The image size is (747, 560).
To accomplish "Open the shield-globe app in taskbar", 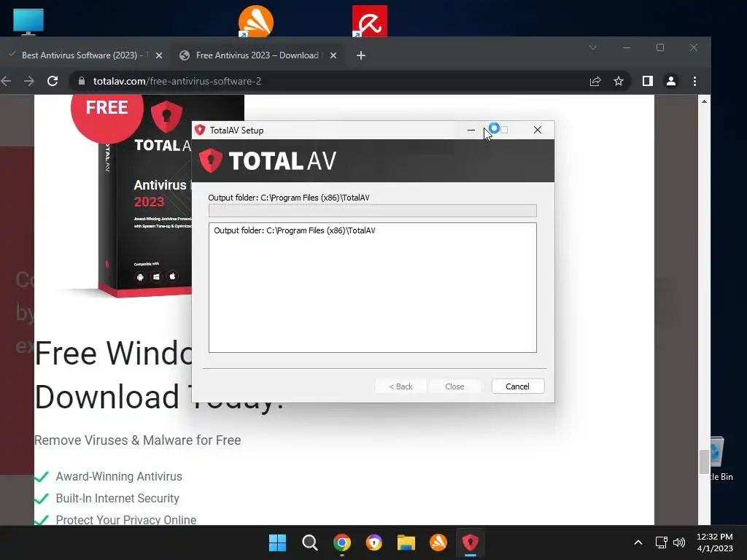I will click(x=374, y=542).
